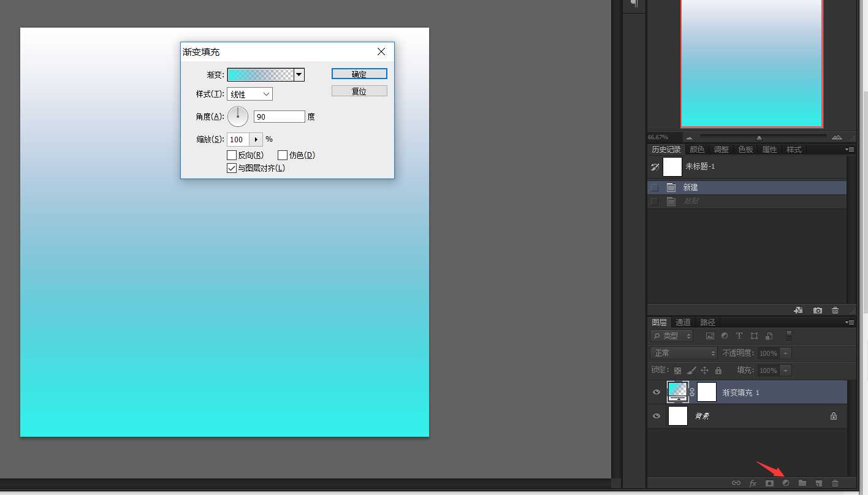Switch to the 路径 paths tab
This screenshot has width=868, height=495.
(x=707, y=322)
